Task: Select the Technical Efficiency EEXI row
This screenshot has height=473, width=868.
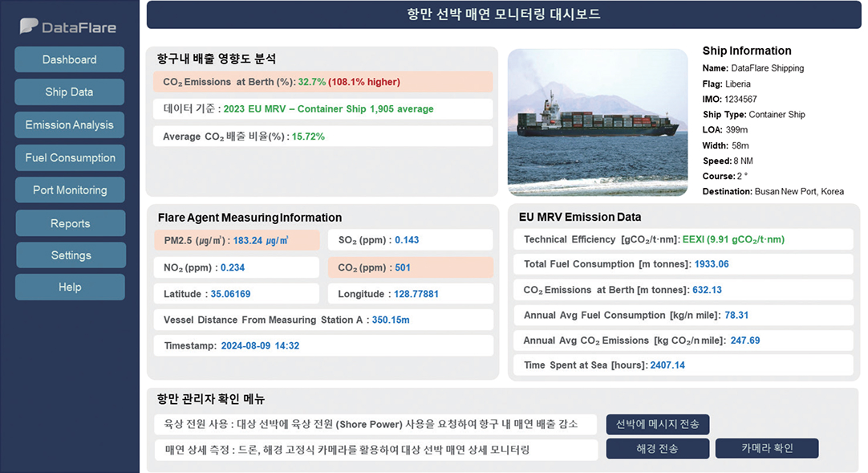Action: [683, 239]
